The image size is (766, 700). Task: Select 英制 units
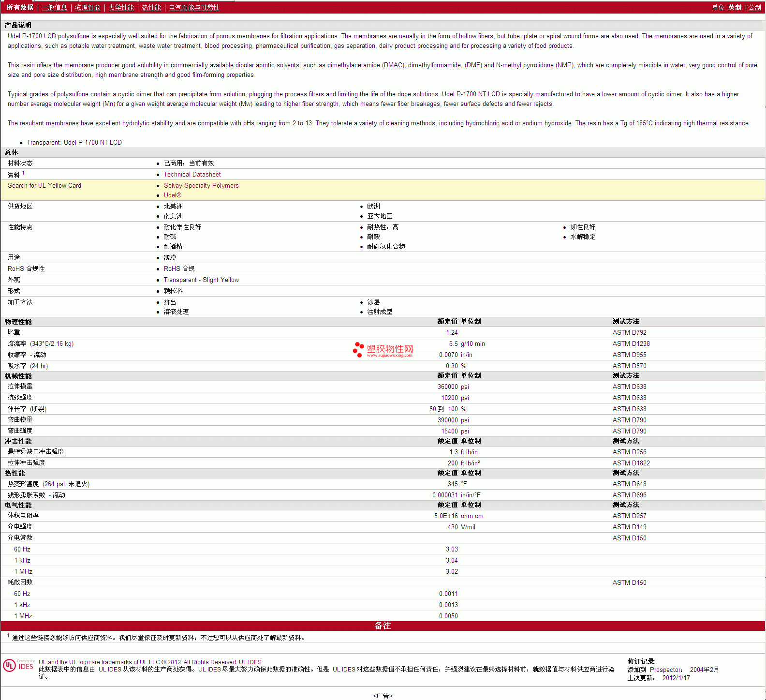(735, 7)
